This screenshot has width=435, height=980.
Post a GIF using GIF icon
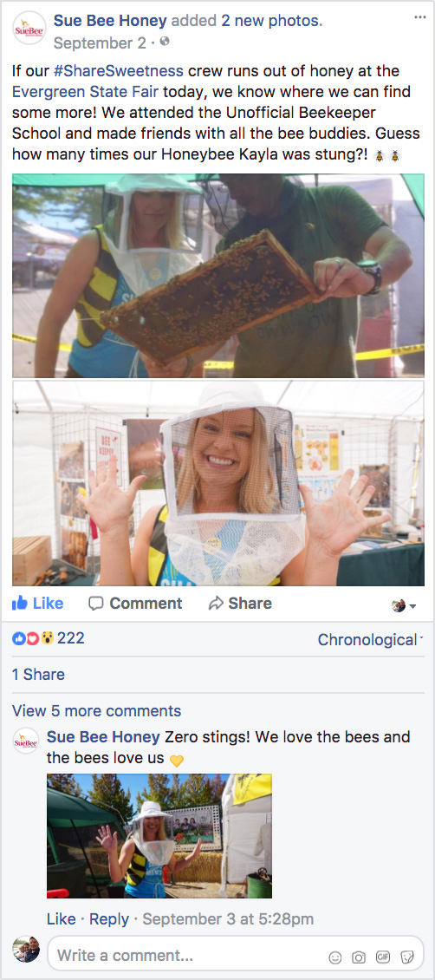click(383, 957)
